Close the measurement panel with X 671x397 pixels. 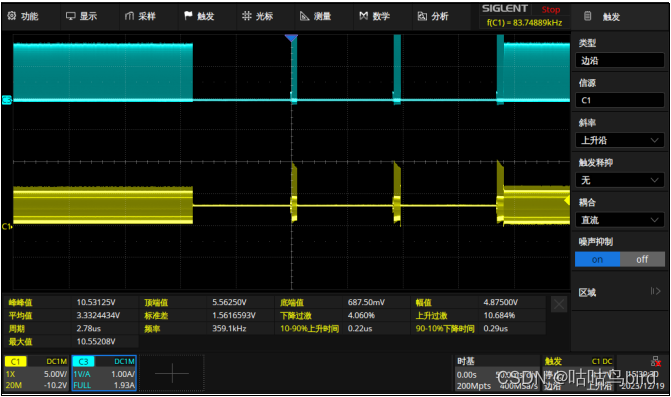point(559,305)
